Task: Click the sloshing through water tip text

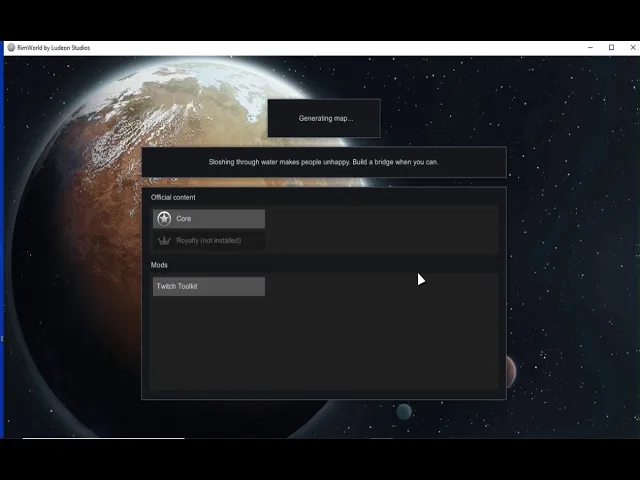Action: pyautogui.click(x=324, y=162)
